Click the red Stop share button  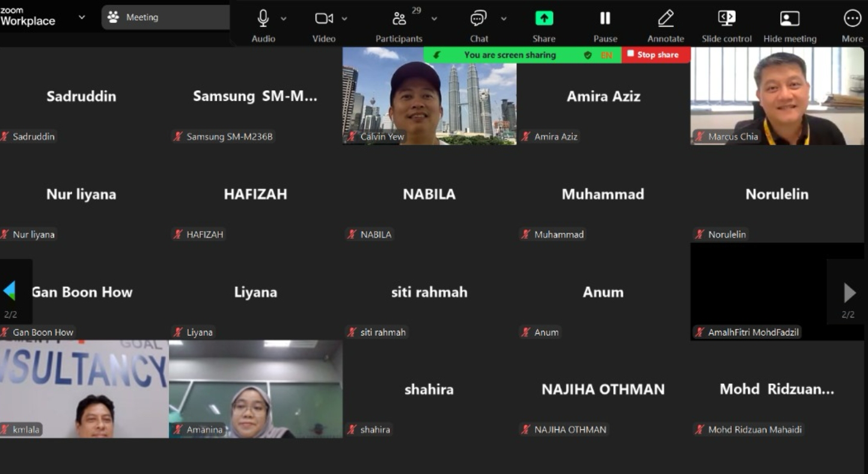[x=656, y=55]
